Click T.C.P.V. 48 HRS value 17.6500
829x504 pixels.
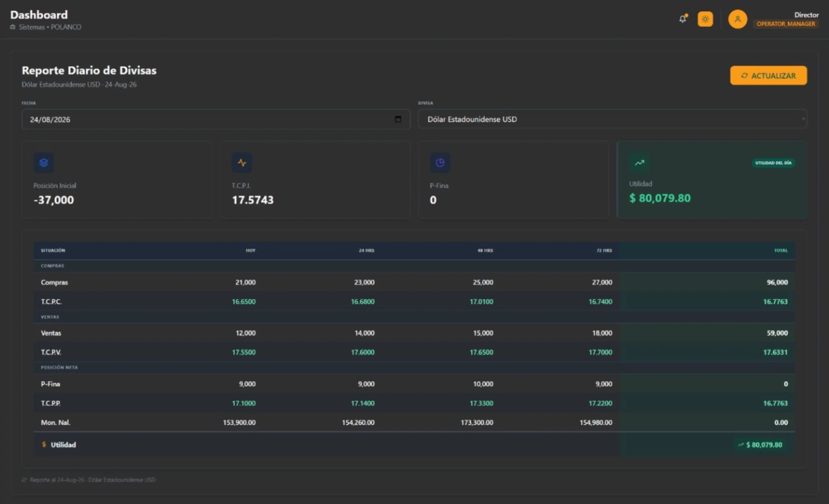tap(482, 353)
